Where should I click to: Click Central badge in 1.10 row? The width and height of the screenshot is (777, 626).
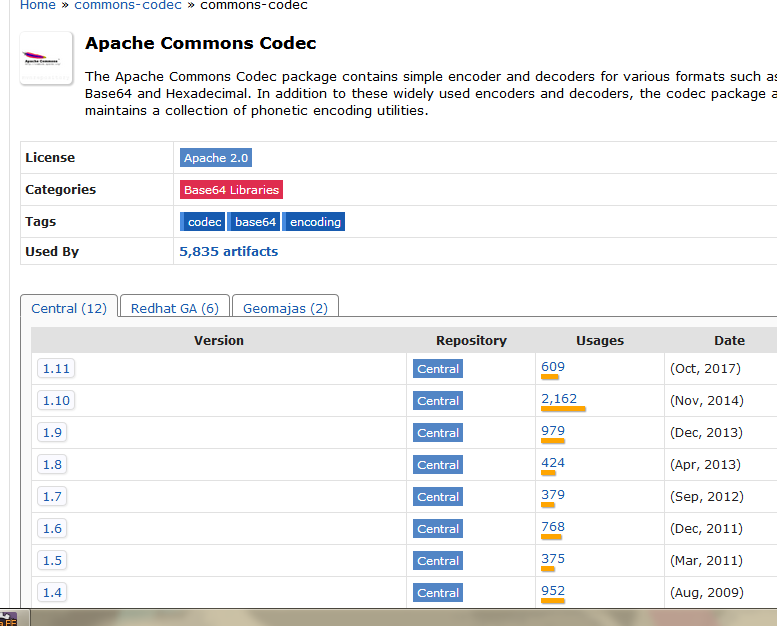click(438, 400)
